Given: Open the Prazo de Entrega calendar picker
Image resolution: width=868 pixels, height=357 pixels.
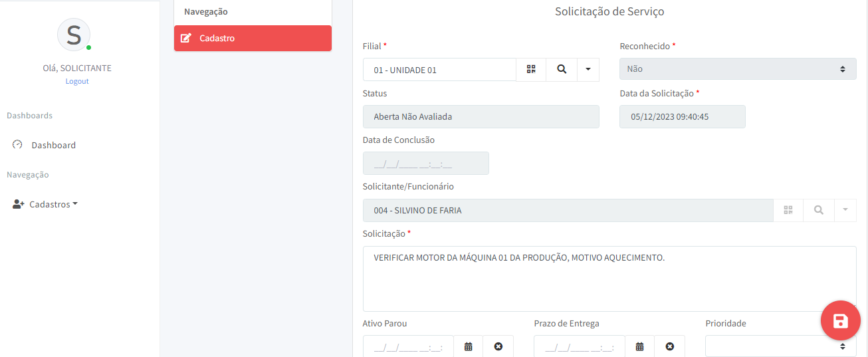Looking at the screenshot, I should click(640, 346).
